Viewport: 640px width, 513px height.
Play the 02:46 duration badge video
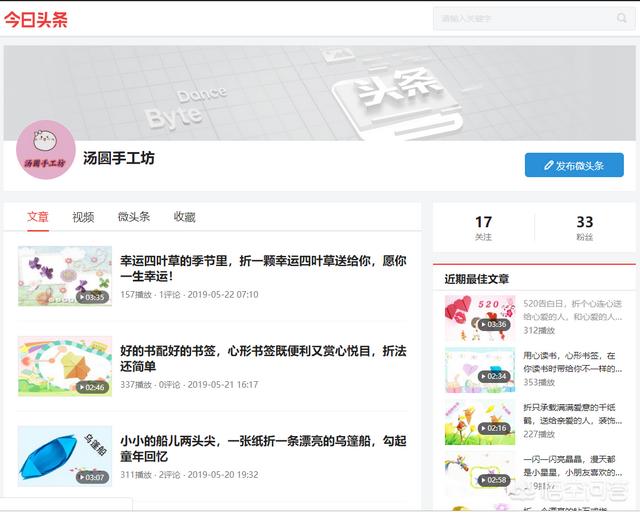pos(94,387)
